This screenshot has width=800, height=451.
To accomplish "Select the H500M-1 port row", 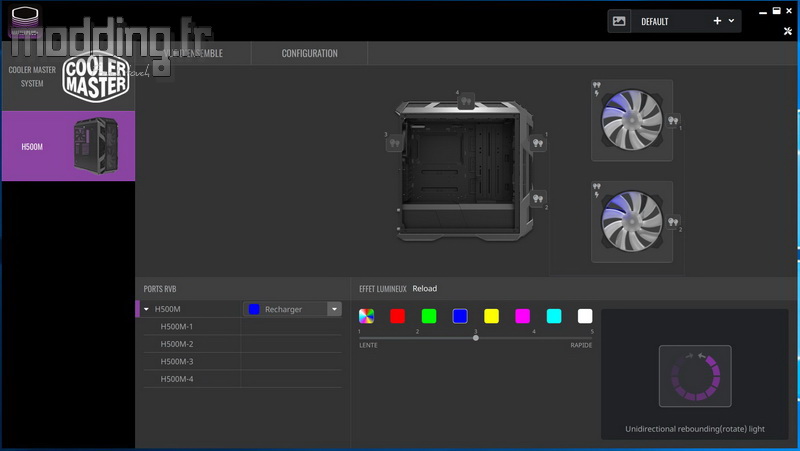I will click(242, 327).
